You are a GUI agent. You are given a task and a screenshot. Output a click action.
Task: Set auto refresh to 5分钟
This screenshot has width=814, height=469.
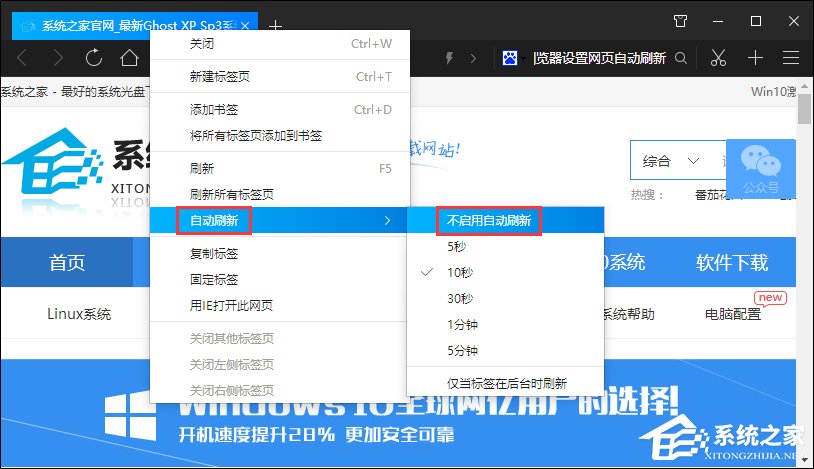click(x=505, y=350)
